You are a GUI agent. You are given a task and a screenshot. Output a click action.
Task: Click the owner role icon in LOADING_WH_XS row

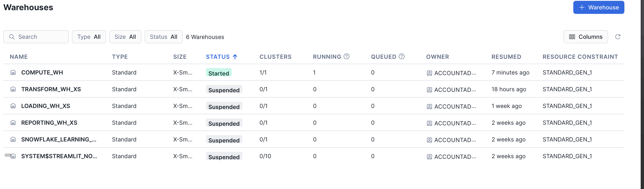[429, 107]
